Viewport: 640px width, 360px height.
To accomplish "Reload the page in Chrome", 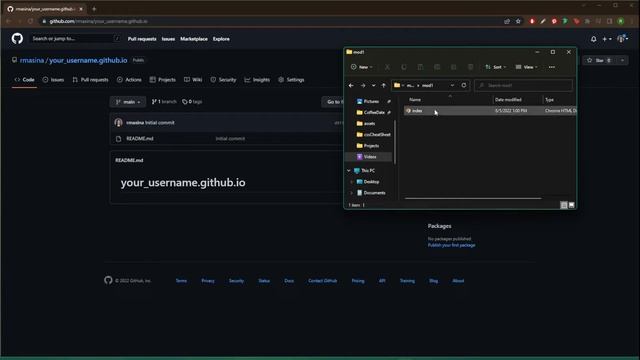I will click(x=31, y=21).
